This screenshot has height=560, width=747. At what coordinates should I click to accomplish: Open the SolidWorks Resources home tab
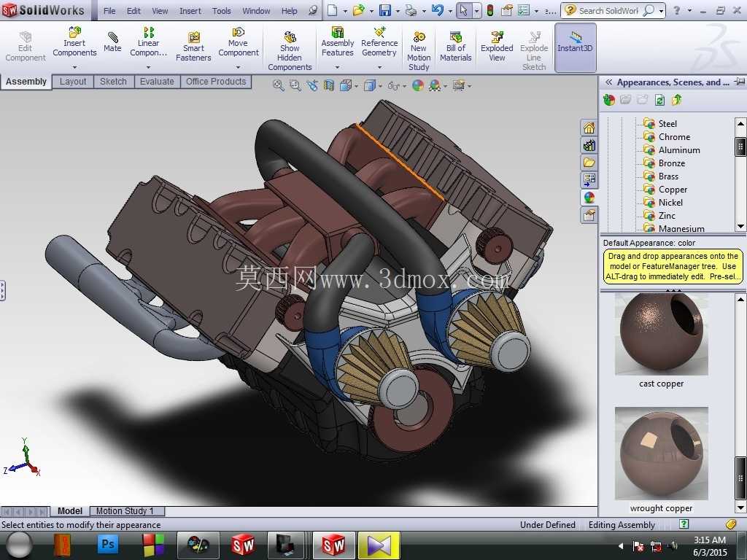(589, 128)
